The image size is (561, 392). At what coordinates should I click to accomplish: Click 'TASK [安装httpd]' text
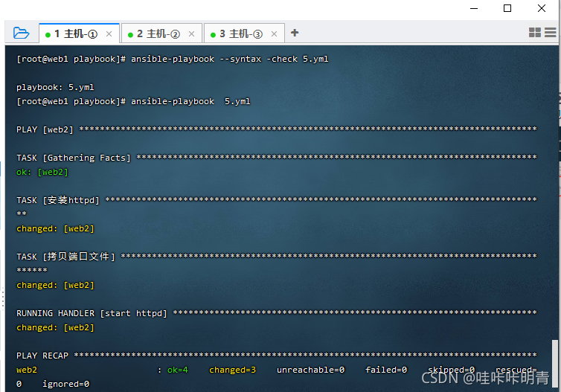click(57, 200)
